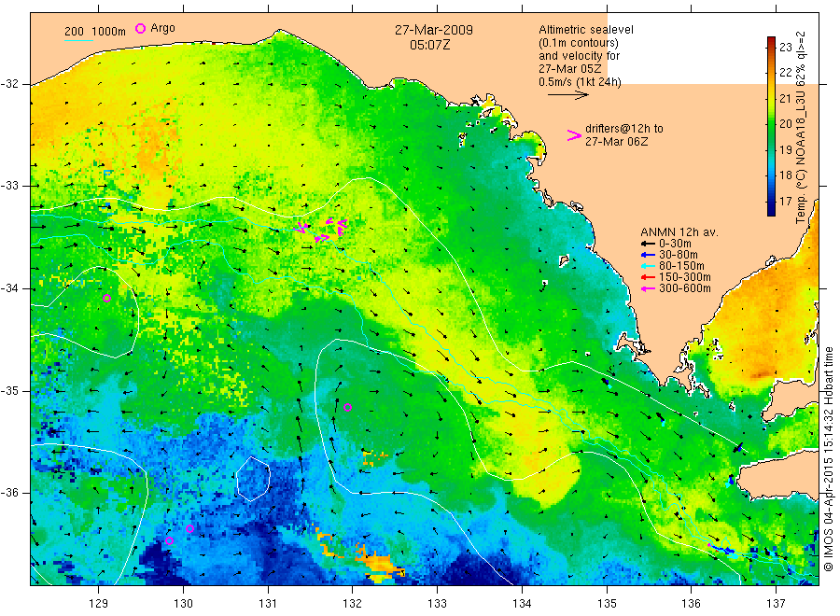Click the magenta drifters arrowhead legend symbol
The image size is (840, 616).
(x=574, y=135)
